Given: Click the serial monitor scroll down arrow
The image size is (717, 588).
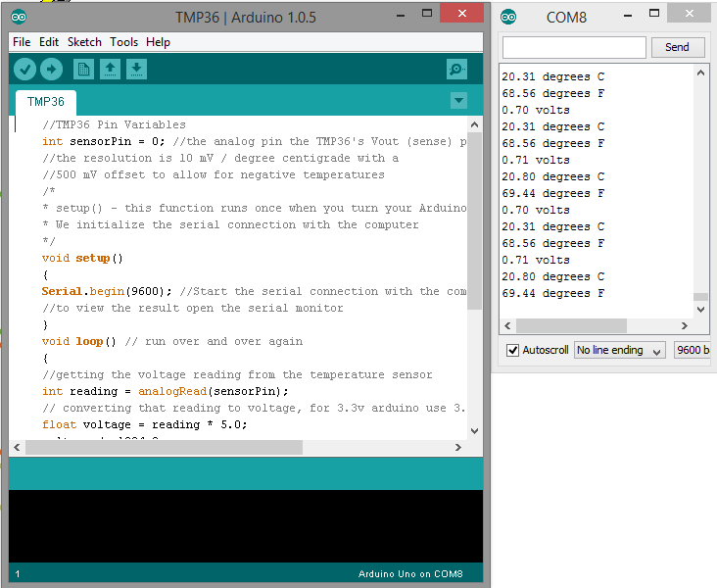Looking at the screenshot, I should [700, 310].
